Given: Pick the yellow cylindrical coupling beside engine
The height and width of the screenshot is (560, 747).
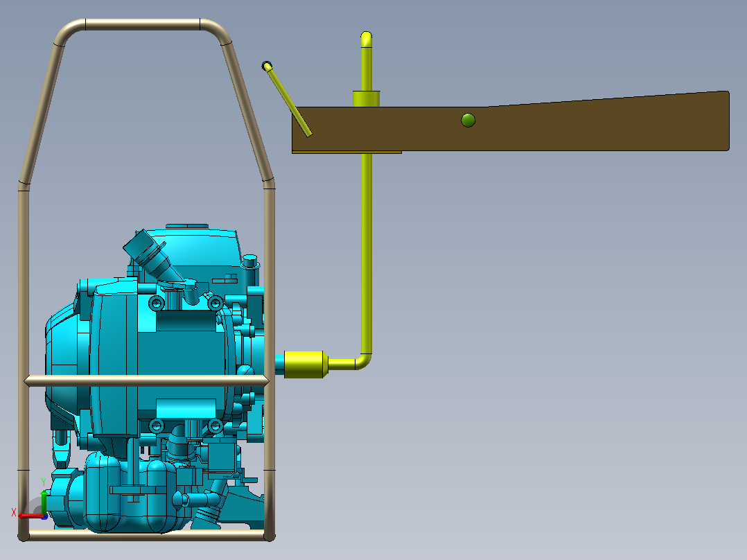Looking at the screenshot, I should click(x=306, y=365).
